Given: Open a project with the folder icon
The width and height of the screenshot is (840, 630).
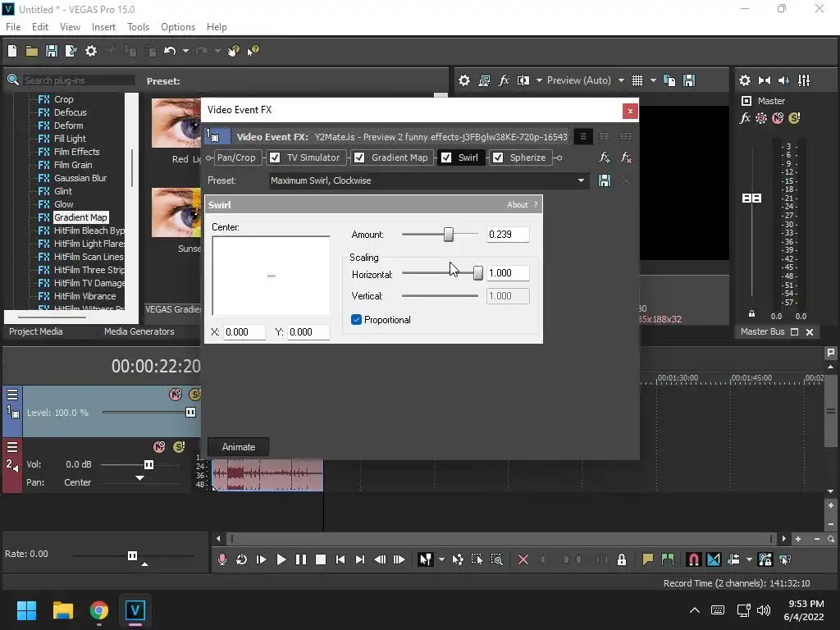Looking at the screenshot, I should click(32, 51).
